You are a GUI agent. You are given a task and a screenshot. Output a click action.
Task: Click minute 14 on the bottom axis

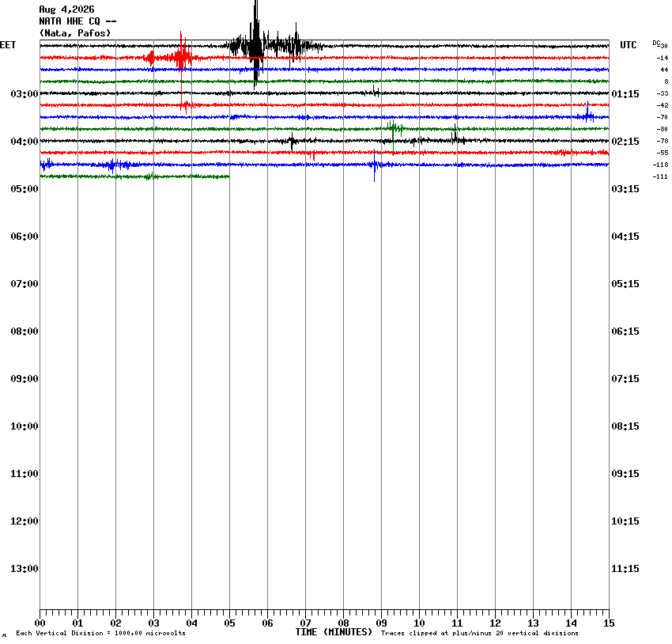click(x=571, y=623)
